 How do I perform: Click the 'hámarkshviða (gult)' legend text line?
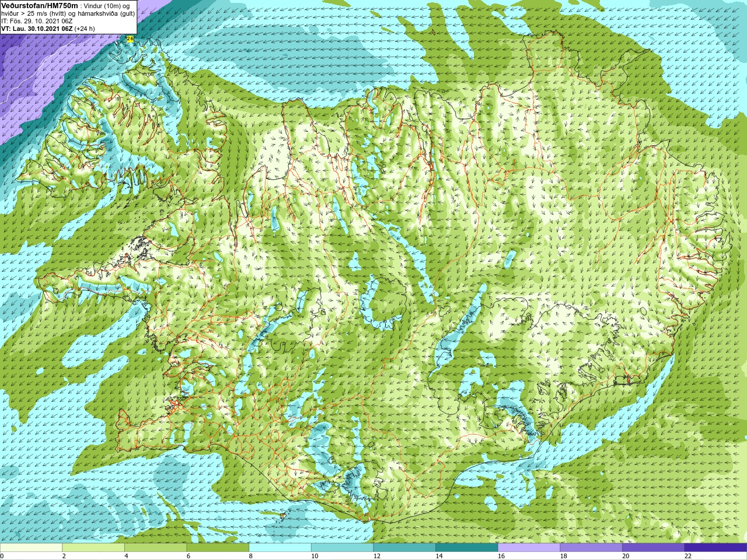[x=106, y=13]
